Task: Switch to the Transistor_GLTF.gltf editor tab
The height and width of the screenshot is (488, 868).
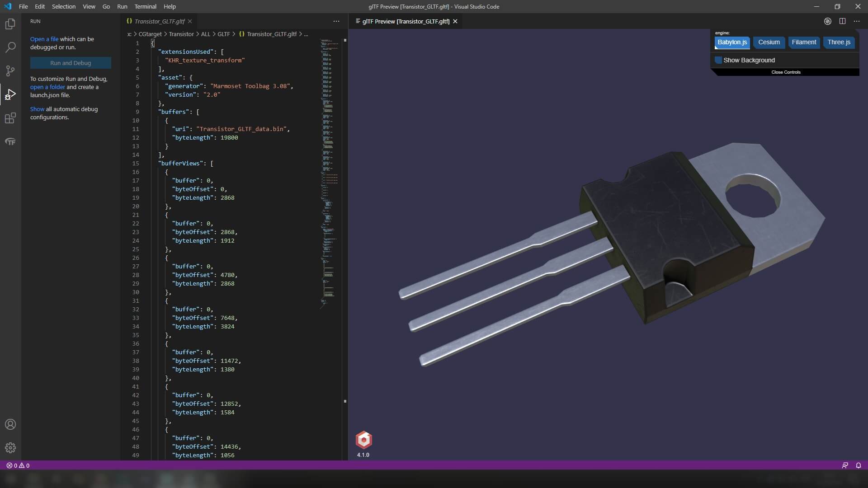Action: (160, 21)
